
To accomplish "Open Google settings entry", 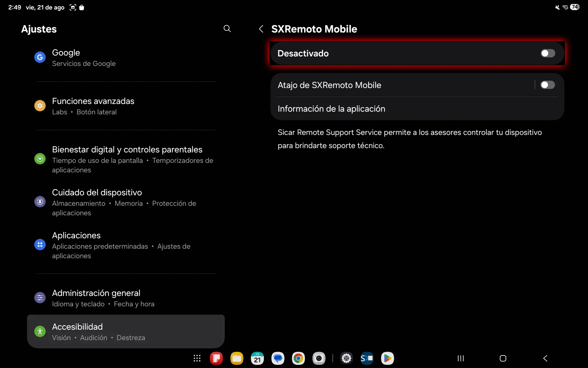I will 126,57.
